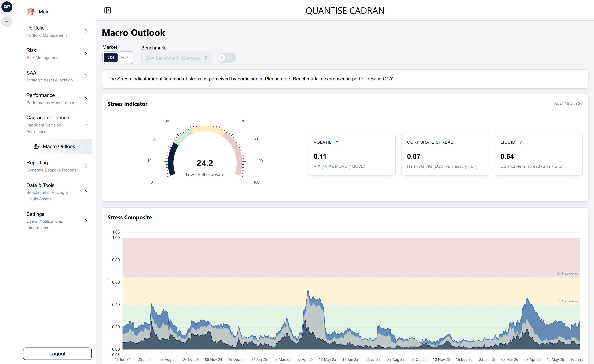
Task: Click the QP workspace avatar
Action: click(7, 6)
